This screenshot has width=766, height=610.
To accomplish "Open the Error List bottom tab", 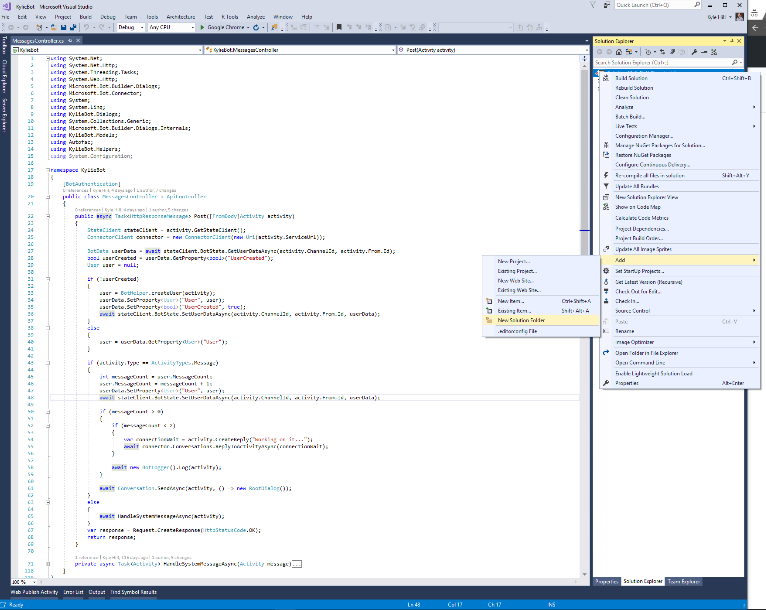I will point(73,592).
